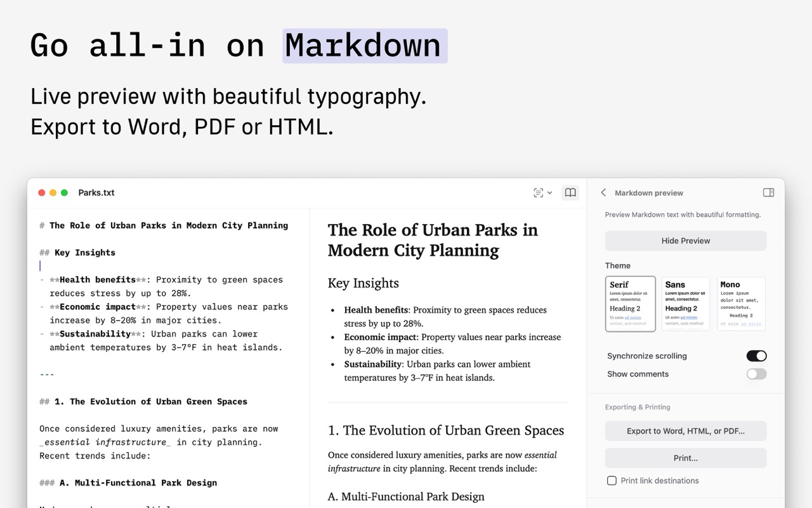Pick the Mono theme thumbnail

point(741,304)
